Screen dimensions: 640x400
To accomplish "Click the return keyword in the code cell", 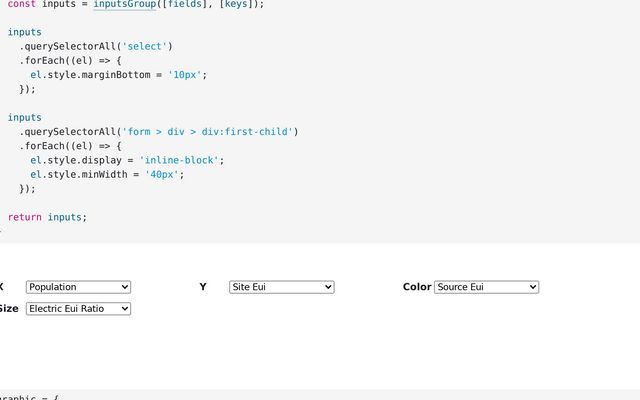I will [x=24, y=217].
